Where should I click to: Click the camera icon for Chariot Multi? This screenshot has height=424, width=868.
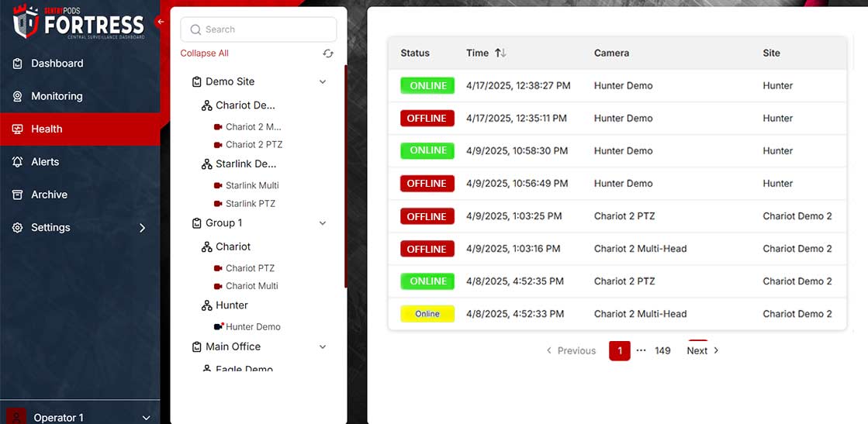pos(218,286)
